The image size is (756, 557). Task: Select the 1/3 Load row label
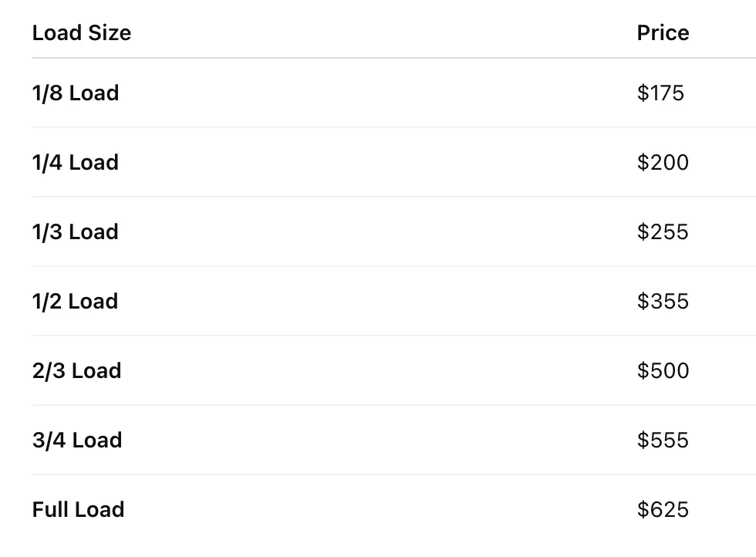point(76,232)
